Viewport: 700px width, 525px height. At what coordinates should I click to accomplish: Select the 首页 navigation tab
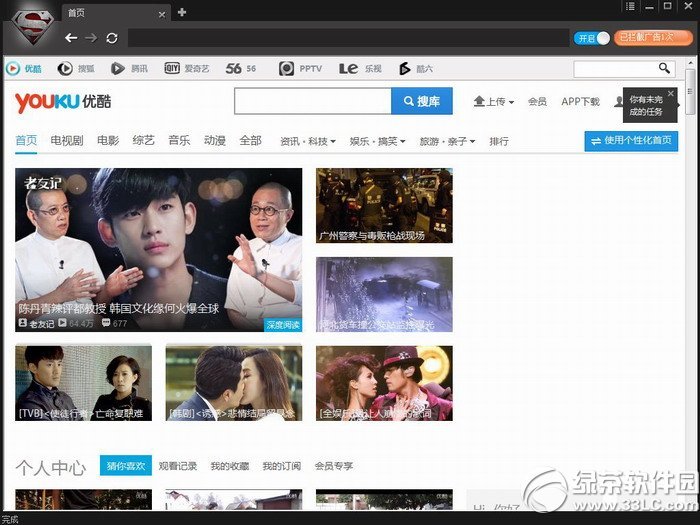pos(26,141)
